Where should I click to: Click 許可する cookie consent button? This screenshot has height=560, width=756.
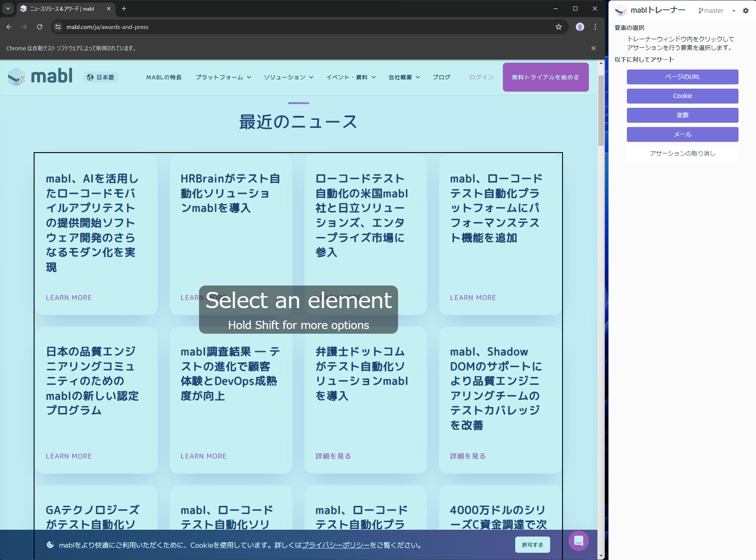coord(532,545)
